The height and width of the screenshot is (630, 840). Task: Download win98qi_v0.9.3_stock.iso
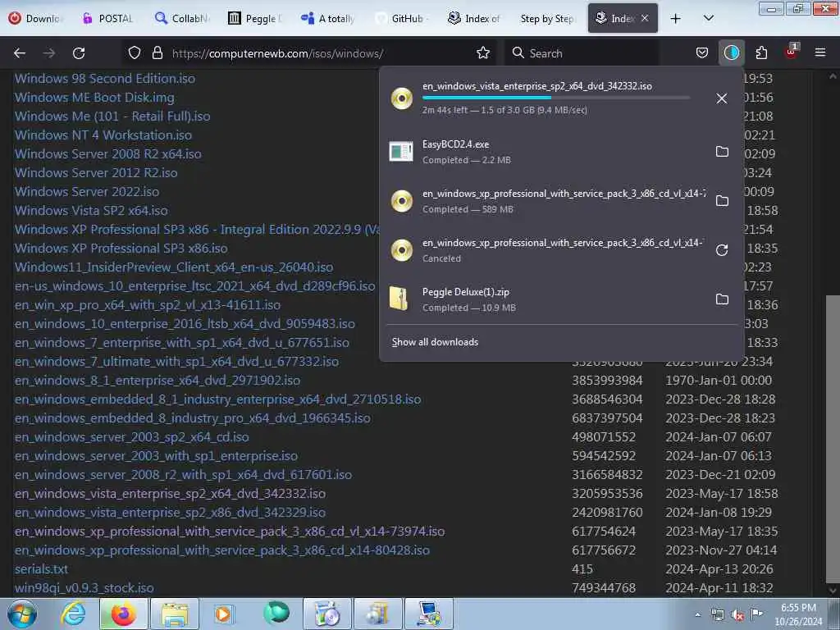click(x=84, y=587)
